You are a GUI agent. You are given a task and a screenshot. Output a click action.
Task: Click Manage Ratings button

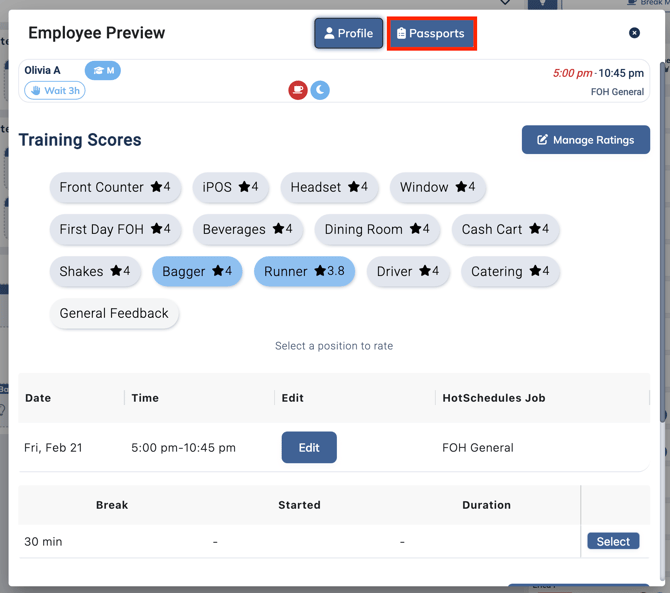click(x=585, y=140)
